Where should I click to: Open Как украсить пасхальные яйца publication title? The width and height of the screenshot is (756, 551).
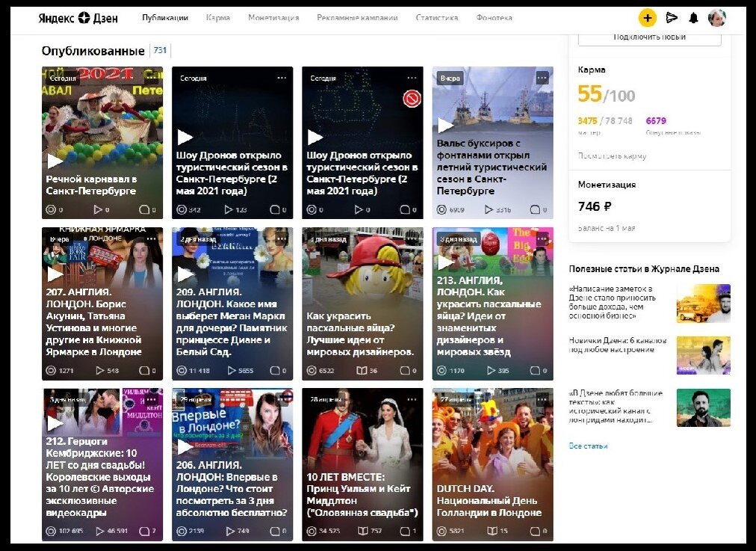(x=360, y=334)
